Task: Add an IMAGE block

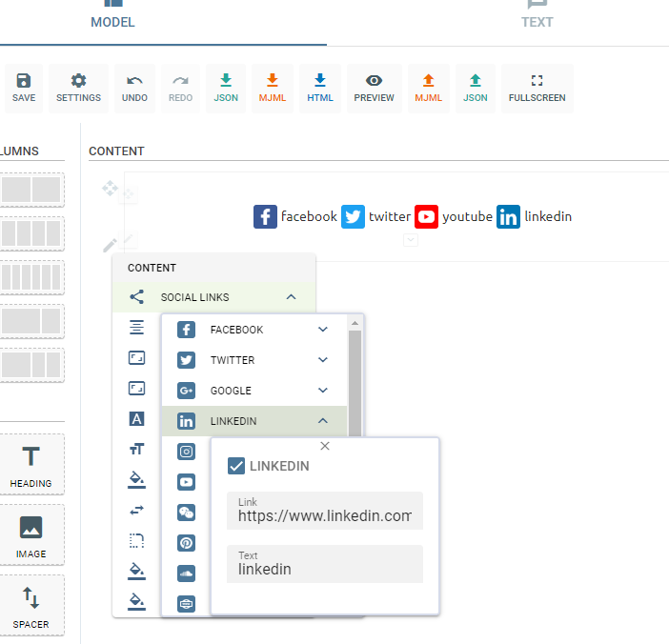Action: 31,535
